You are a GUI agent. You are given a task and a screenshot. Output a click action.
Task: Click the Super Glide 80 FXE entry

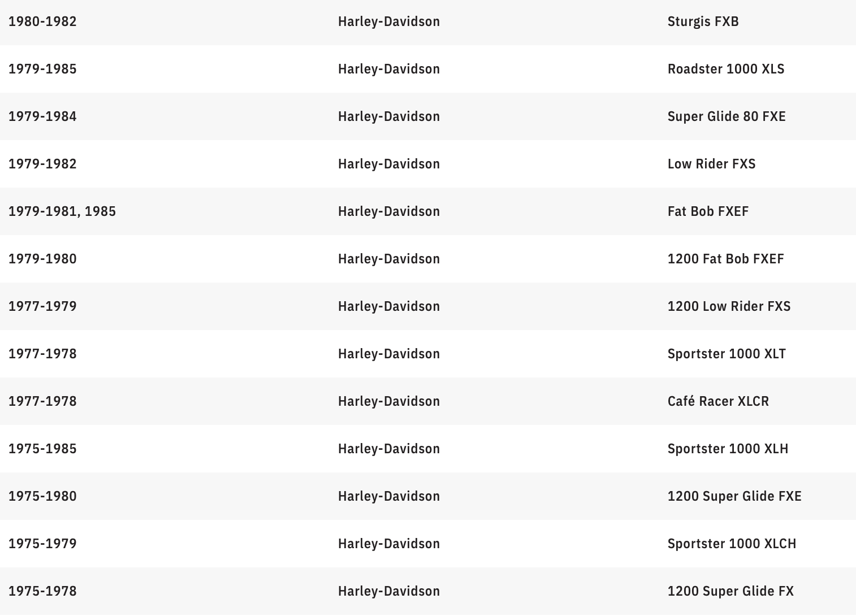[727, 116]
